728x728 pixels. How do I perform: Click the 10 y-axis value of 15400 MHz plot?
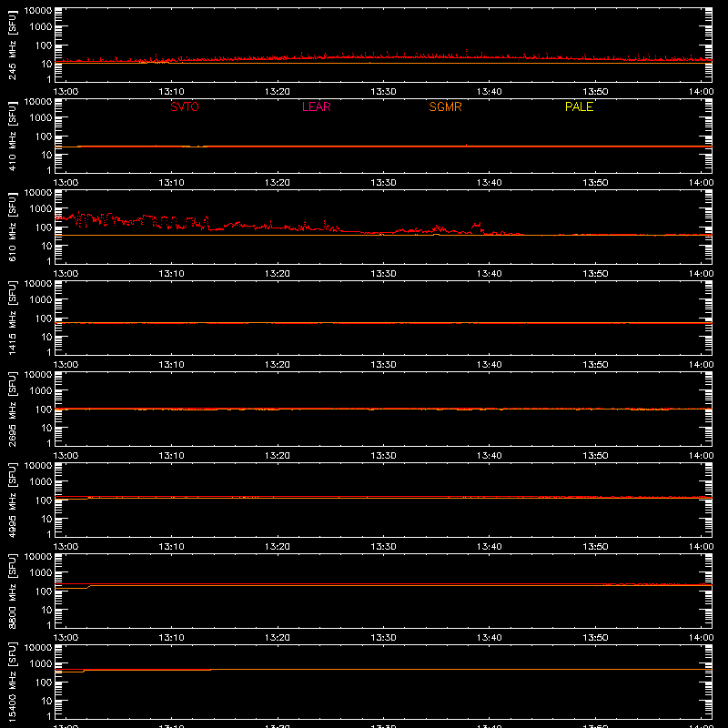click(46, 701)
